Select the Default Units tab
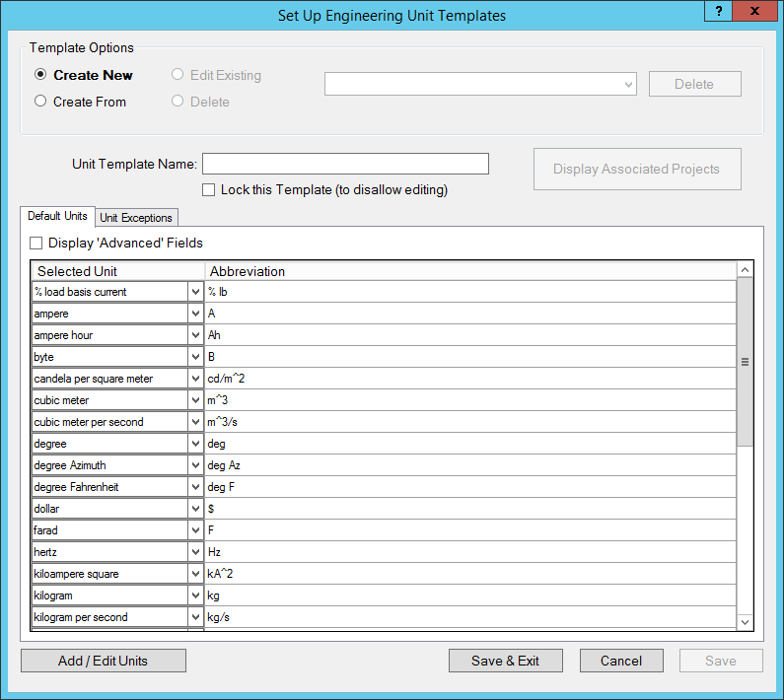Image resolution: width=784 pixels, height=700 pixels. (57, 216)
